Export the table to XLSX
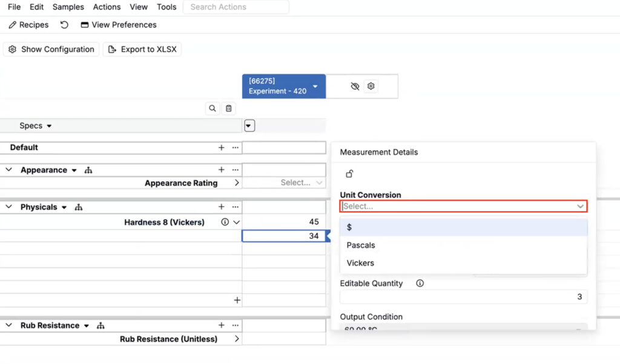 pos(142,50)
